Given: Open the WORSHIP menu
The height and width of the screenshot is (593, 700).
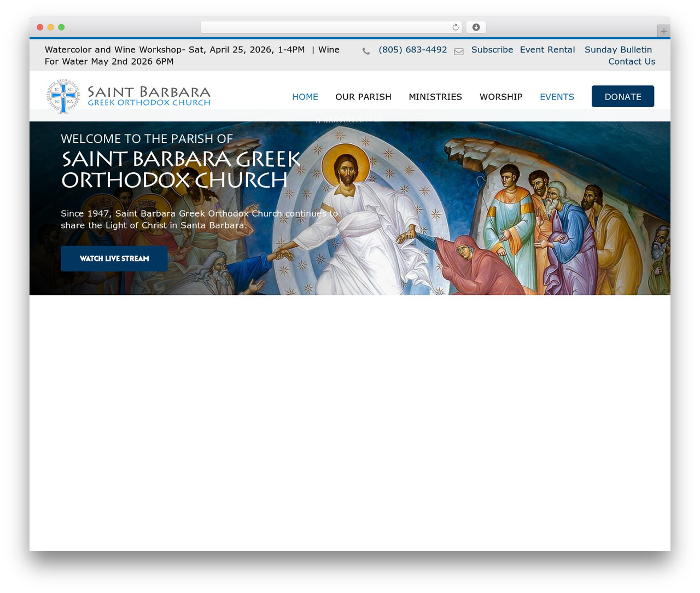Looking at the screenshot, I should click(x=501, y=97).
